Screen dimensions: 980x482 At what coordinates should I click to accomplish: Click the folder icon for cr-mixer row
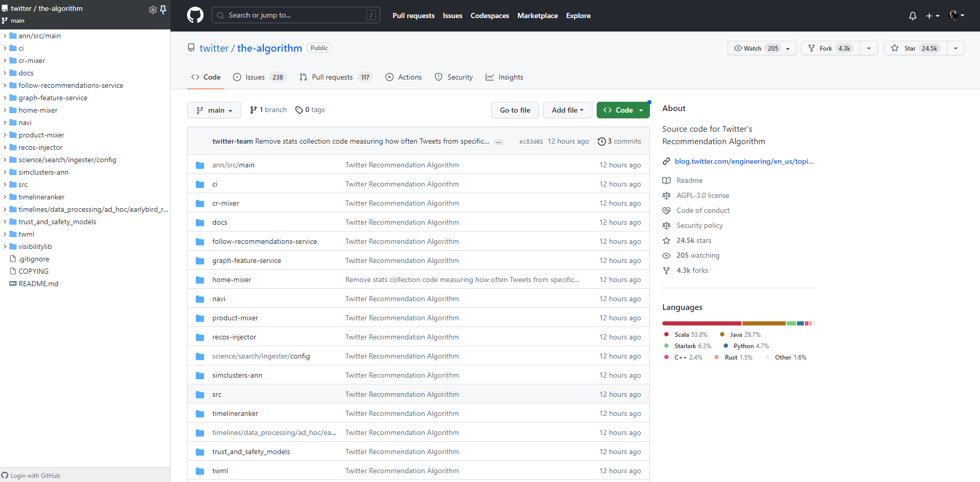tap(200, 204)
